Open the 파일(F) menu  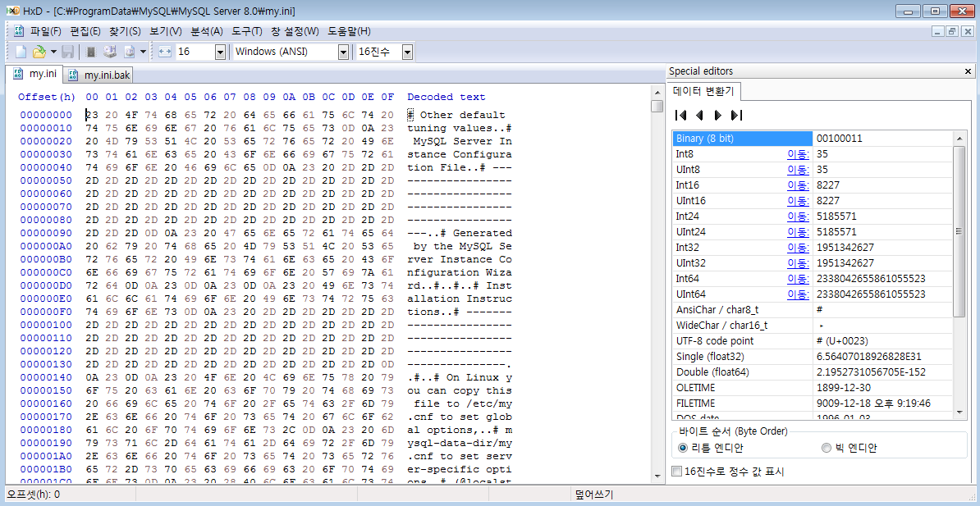click(x=46, y=31)
